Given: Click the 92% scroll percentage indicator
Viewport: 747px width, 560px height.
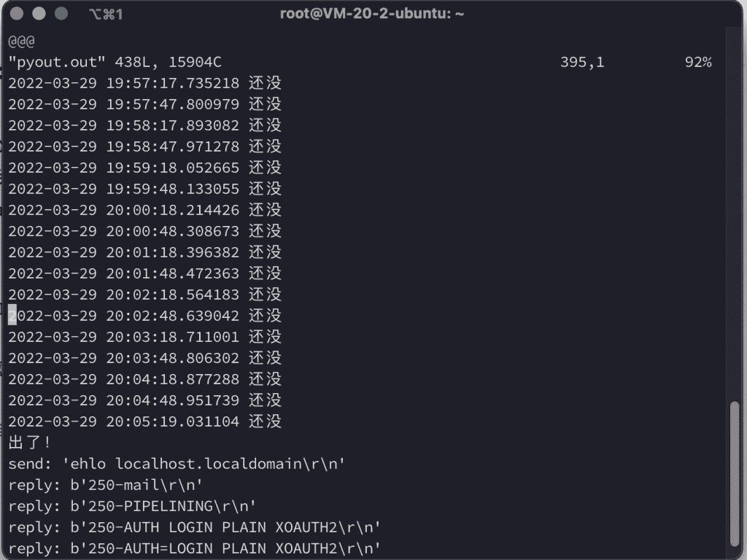Looking at the screenshot, I should 698,62.
